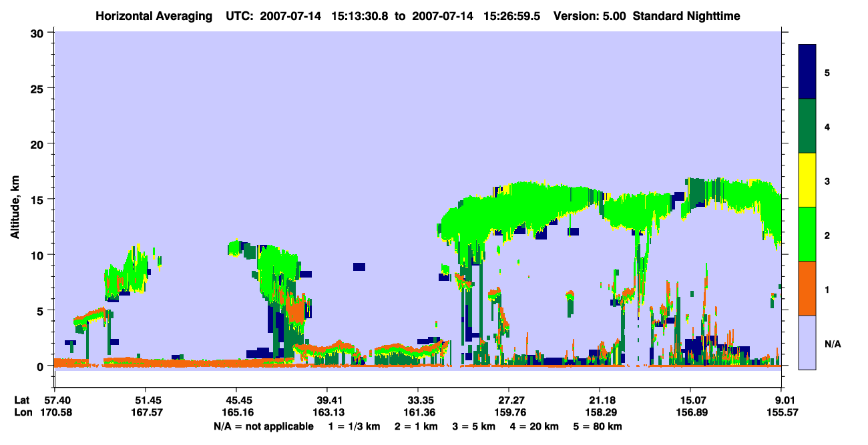Click the dark green color bar segment labeled 4

click(x=807, y=126)
